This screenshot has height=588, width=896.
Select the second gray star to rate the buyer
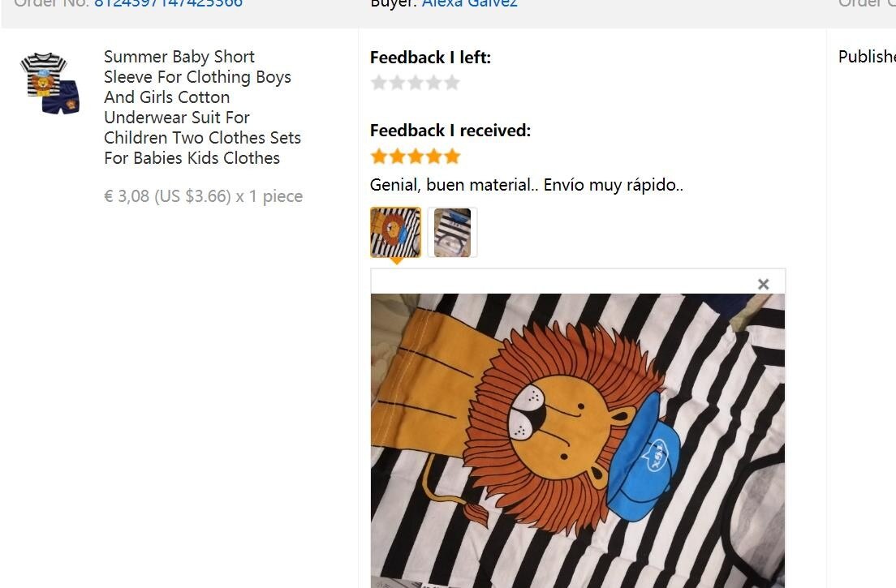coord(397,82)
